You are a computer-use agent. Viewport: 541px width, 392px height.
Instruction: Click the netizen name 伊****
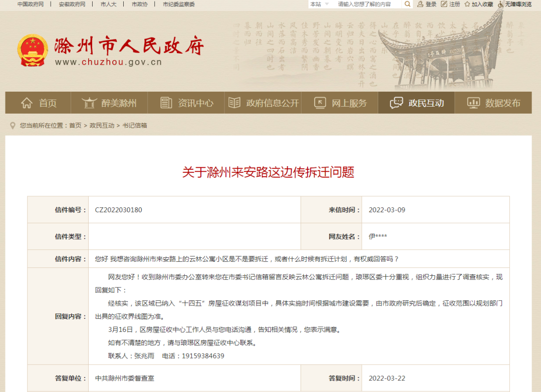coord(378,236)
